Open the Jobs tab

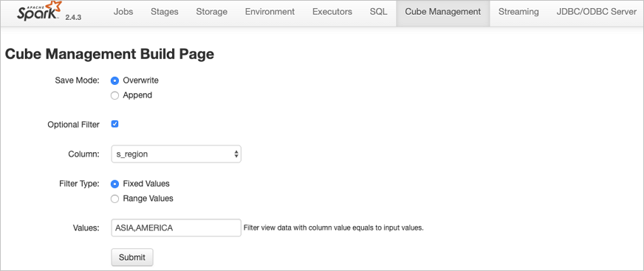pos(123,12)
